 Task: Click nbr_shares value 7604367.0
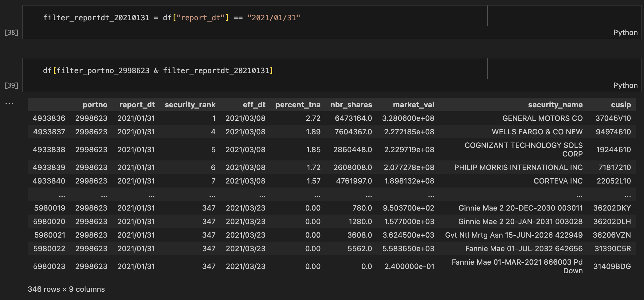tap(353, 132)
